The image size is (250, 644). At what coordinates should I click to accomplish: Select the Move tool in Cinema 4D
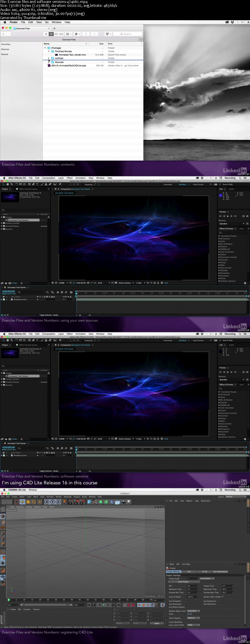click(x=22, y=502)
